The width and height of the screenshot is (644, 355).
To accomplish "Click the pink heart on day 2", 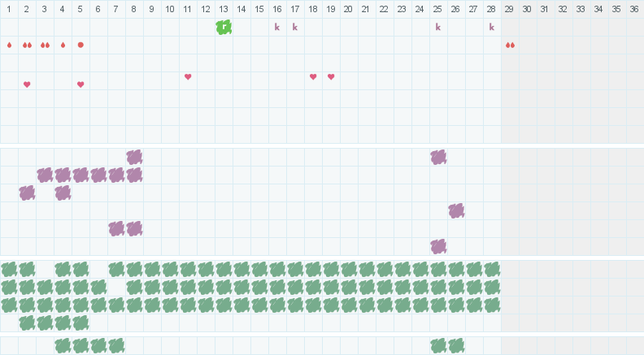I will point(27,84).
